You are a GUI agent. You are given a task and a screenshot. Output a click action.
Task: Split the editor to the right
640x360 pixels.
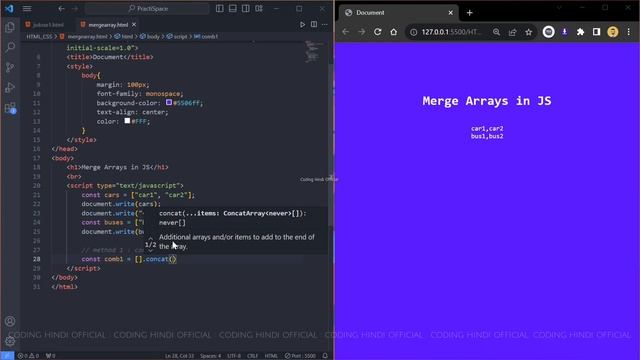(314, 25)
